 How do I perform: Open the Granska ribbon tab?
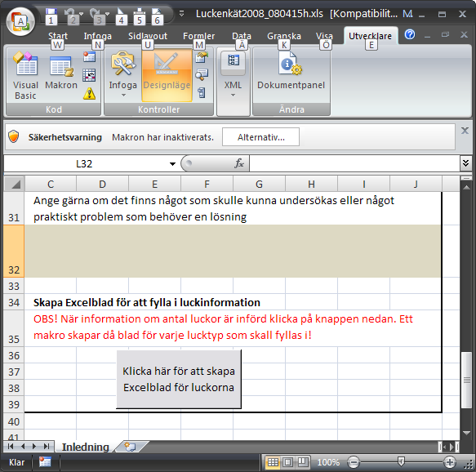tap(284, 36)
